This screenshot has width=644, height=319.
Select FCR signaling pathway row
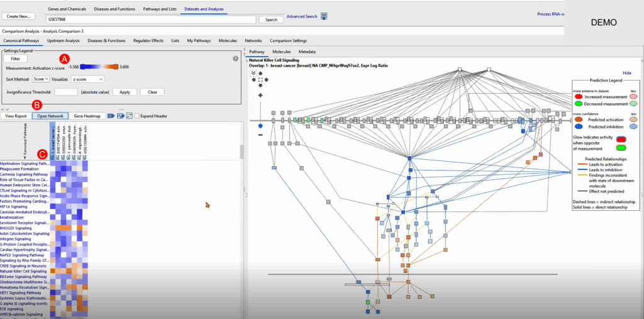12,309
